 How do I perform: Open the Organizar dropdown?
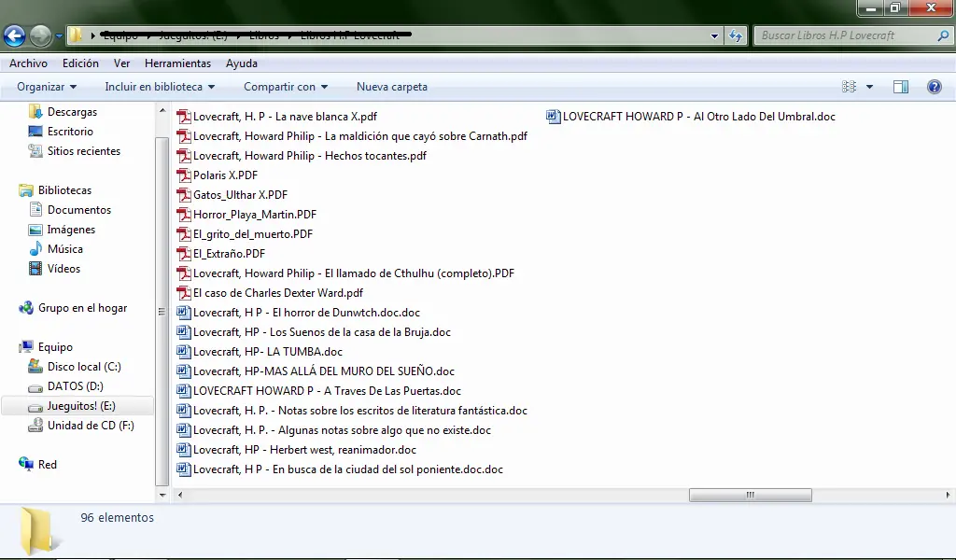pyautogui.click(x=47, y=87)
